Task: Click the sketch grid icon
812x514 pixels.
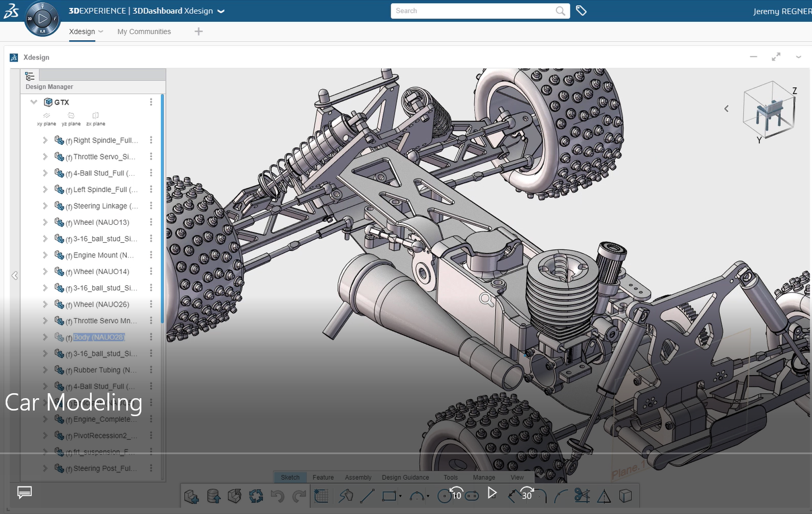Action: point(321,496)
